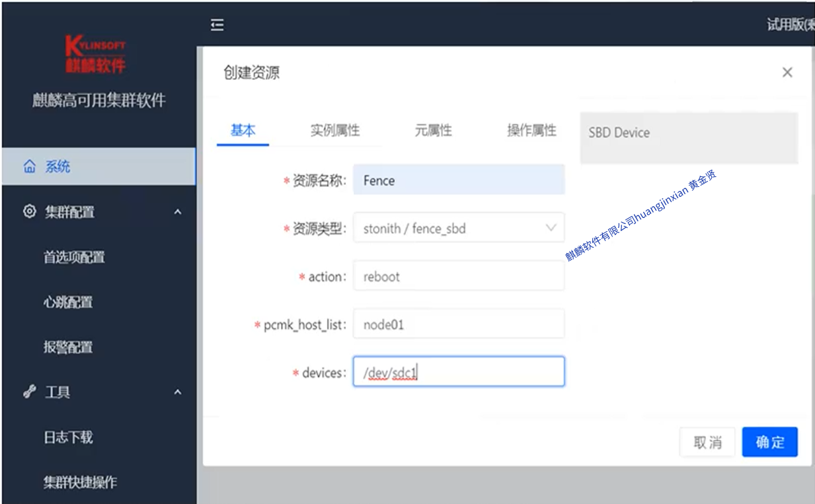Click the 资源名称 input field
Viewport: 815px width, 504px height.
tap(459, 180)
